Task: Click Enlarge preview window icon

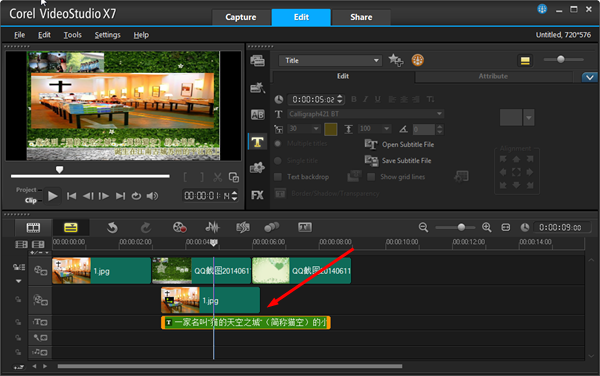Action: tap(234, 177)
